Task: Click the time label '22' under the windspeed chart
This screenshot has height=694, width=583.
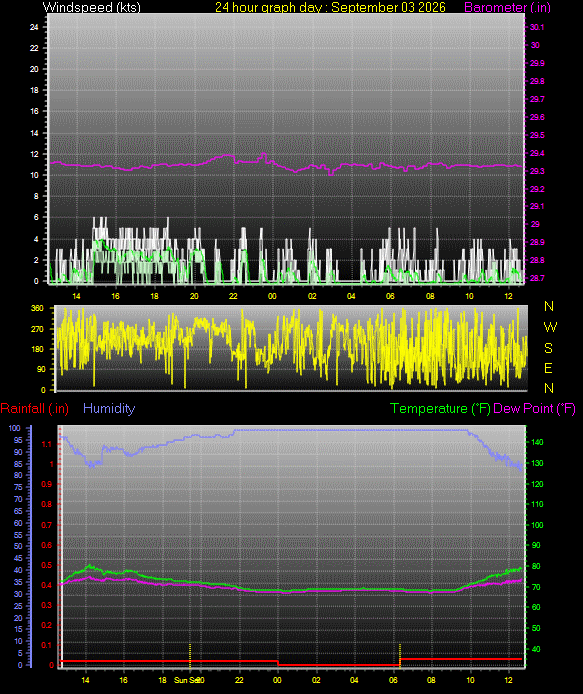Action: click(x=233, y=296)
